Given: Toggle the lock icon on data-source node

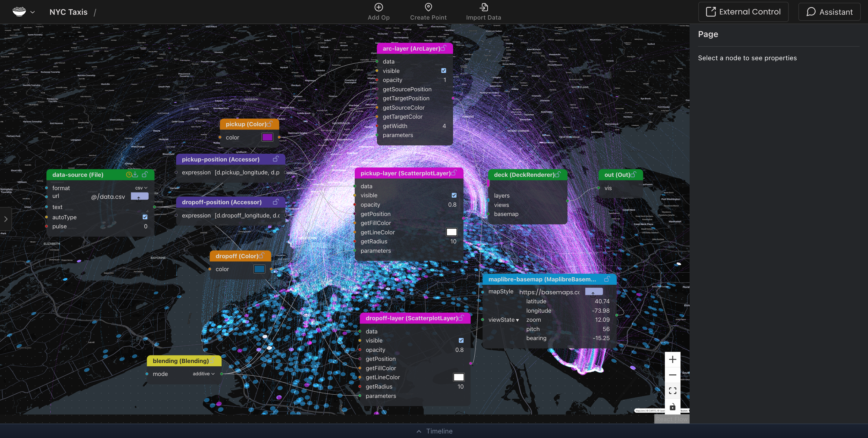Looking at the screenshot, I should pos(145,174).
